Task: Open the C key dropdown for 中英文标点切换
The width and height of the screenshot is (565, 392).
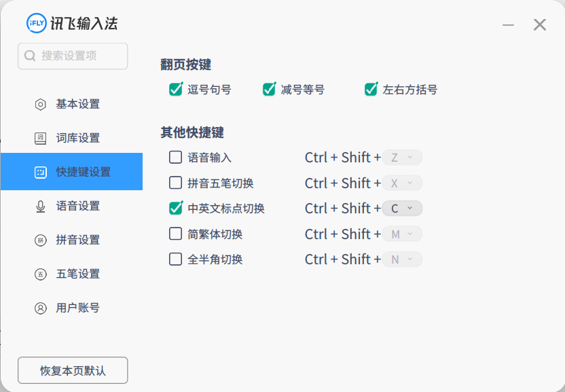Action: click(402, 209)
